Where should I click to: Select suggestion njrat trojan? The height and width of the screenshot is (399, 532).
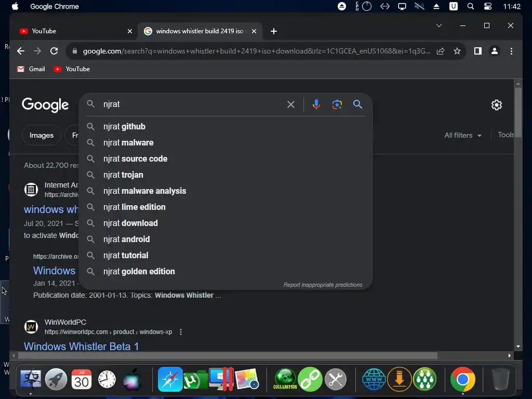pyautogui.click(x=225, y=175)
